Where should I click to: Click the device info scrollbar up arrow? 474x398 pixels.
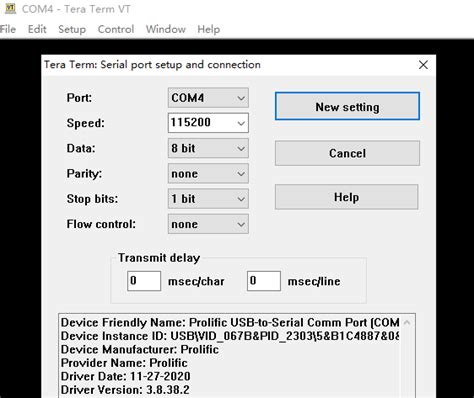coord(407,322)
